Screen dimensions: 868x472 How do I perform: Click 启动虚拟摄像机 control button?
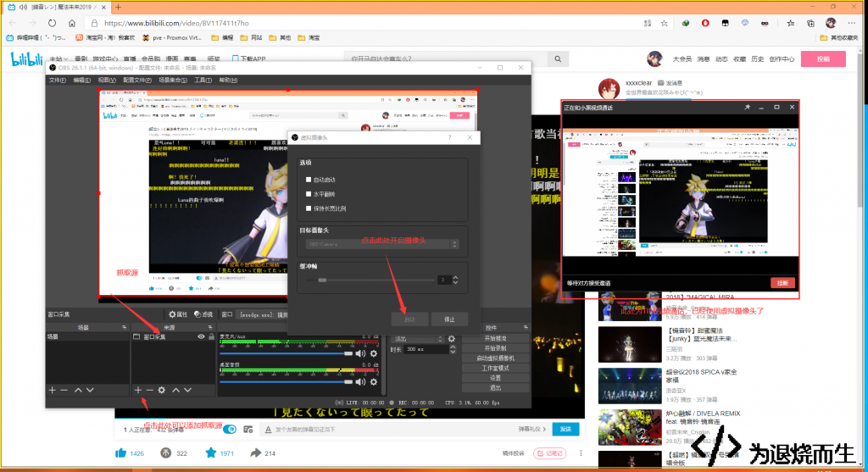pos(495,358)
